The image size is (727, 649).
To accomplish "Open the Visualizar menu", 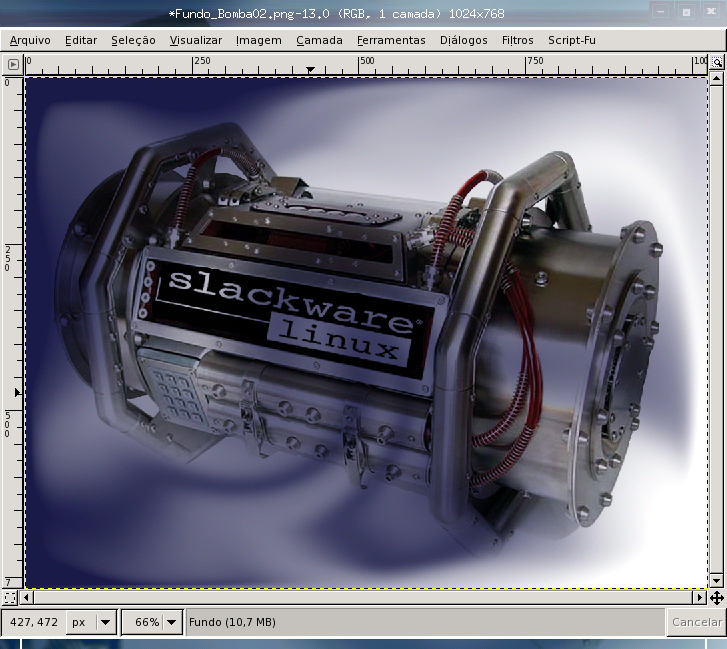I will point(196,40).
